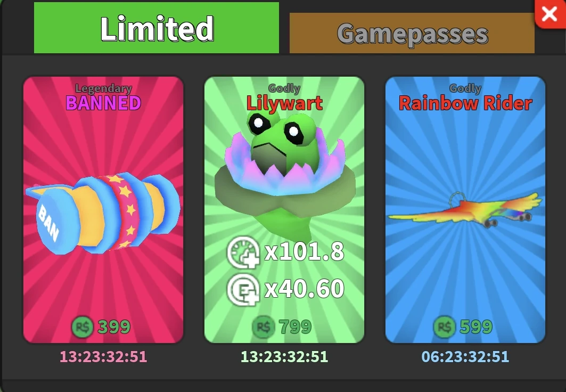Click the x101.8 multiplier stat text
The height and width of the screenshot is (392, 566).
click(304, 251)
